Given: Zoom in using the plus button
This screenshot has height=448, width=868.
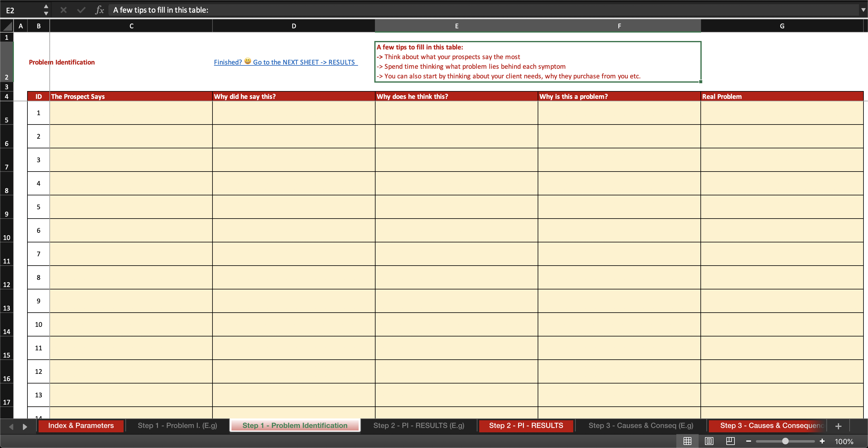Looking at the screenshot, I should click(822, 441).
